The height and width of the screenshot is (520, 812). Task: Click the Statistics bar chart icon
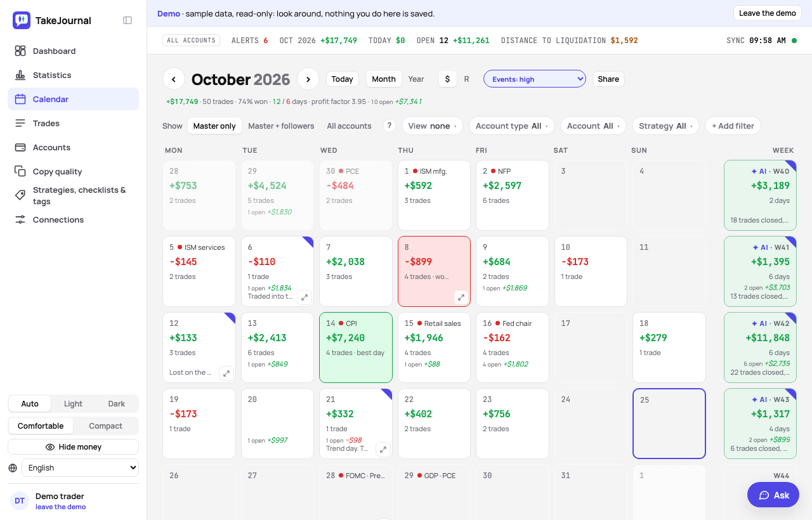20,75
